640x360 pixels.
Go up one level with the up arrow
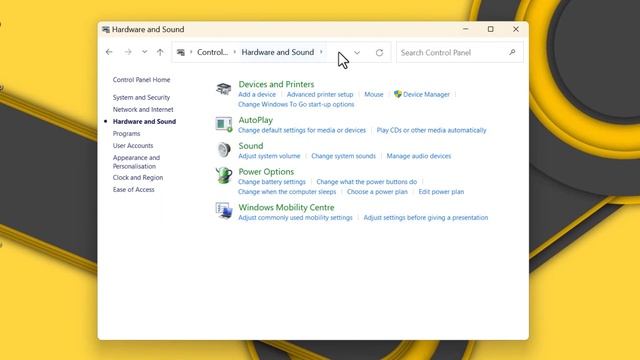160,52
